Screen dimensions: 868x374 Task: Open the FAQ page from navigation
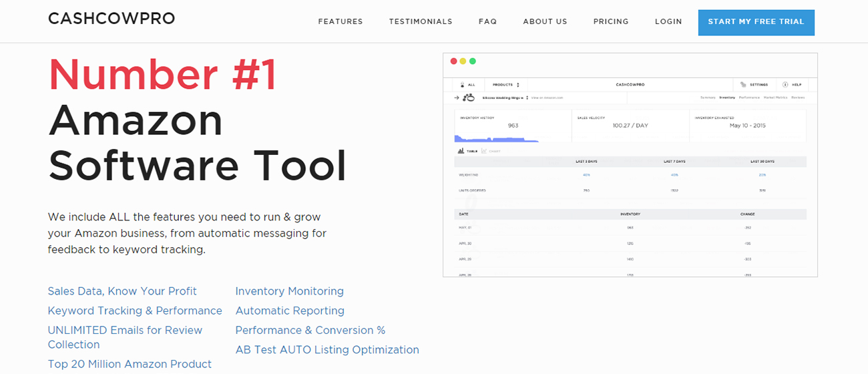point(487,21)
